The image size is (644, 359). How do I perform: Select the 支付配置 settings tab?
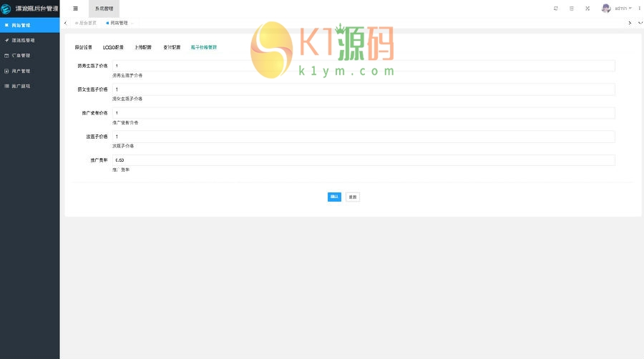tap(172, 47)
